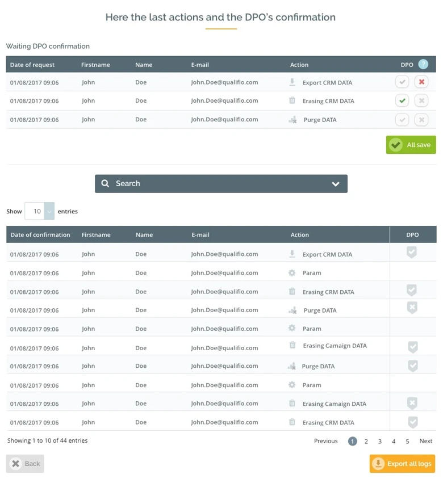Approve the pending Purge DATA request

tap(402, 120)
